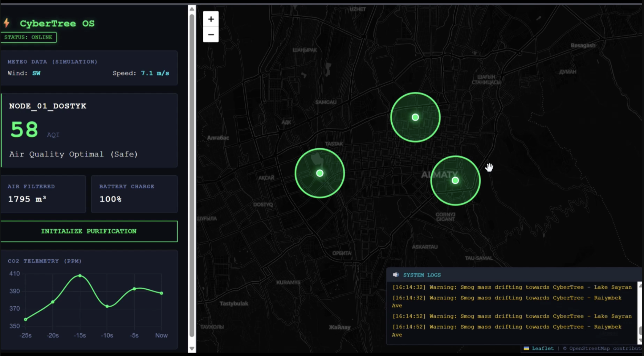Click the CyberTree lightning bolt logo
This screenshot has height=356, width=644.
tap(7, 23)
